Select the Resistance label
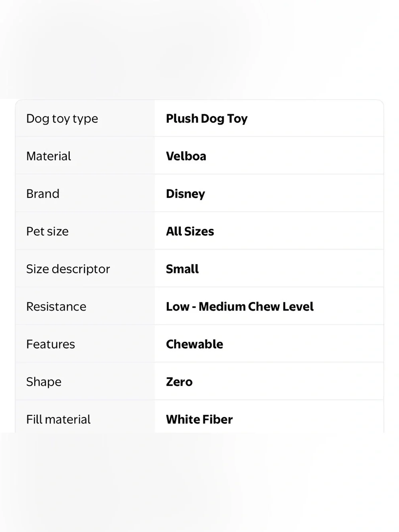 coord(56,307)
